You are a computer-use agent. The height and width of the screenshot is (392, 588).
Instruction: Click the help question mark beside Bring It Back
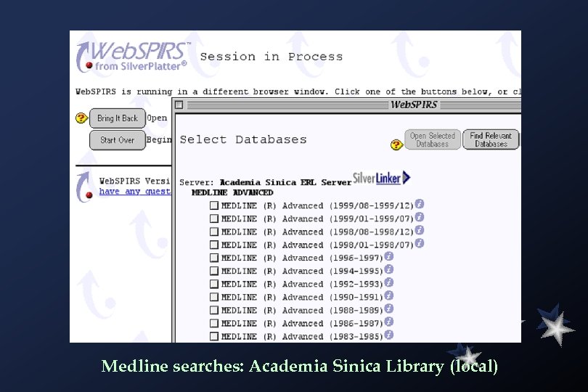[81, 118]
